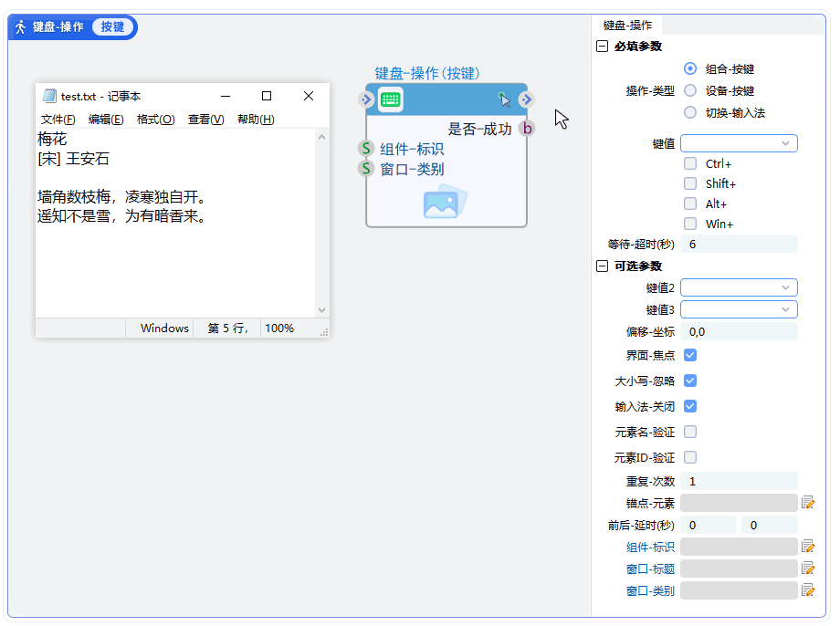Open the 查看(V) menu in Notepad
Image resolution: width=840 pixels, height=626 pixels.
[205, 119]
